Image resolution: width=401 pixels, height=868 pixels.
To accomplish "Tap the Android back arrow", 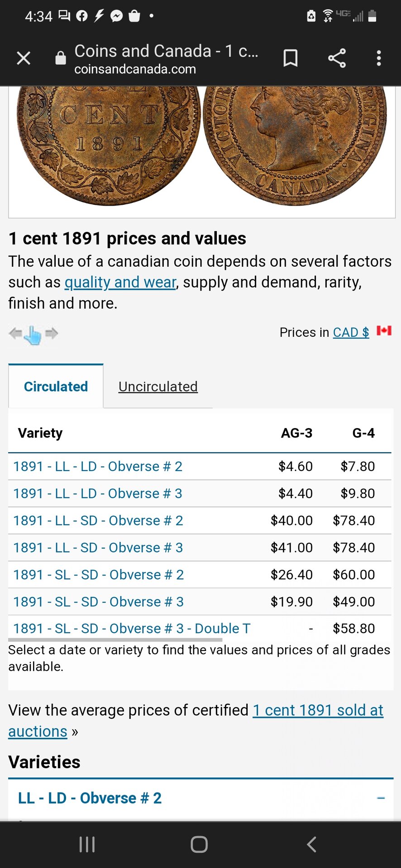I will (311, 844).
